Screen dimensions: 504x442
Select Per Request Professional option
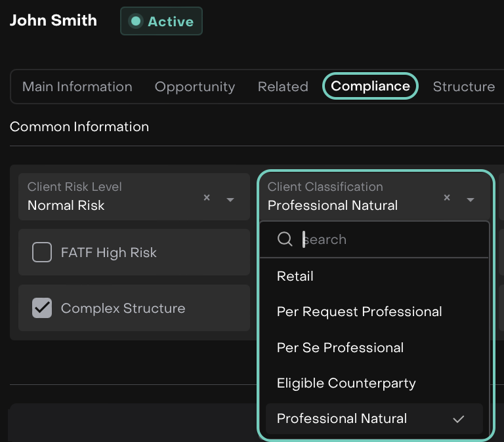[x=359, y=312]
